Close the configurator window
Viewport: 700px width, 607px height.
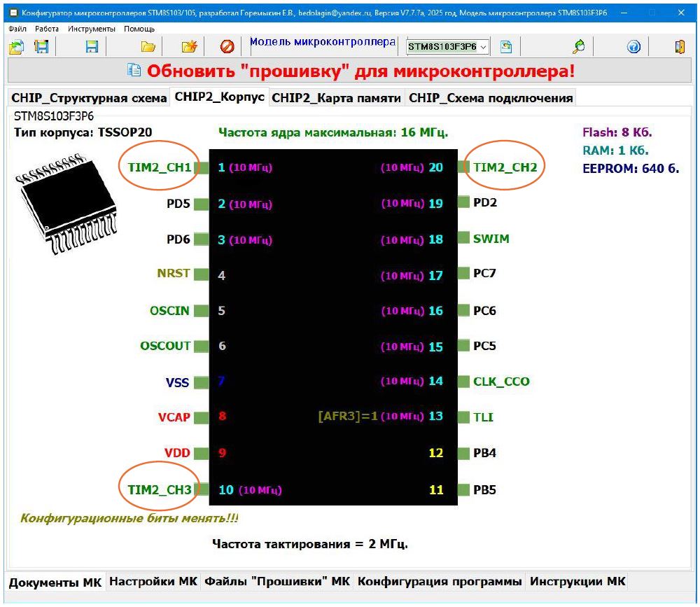coord(681,13)
